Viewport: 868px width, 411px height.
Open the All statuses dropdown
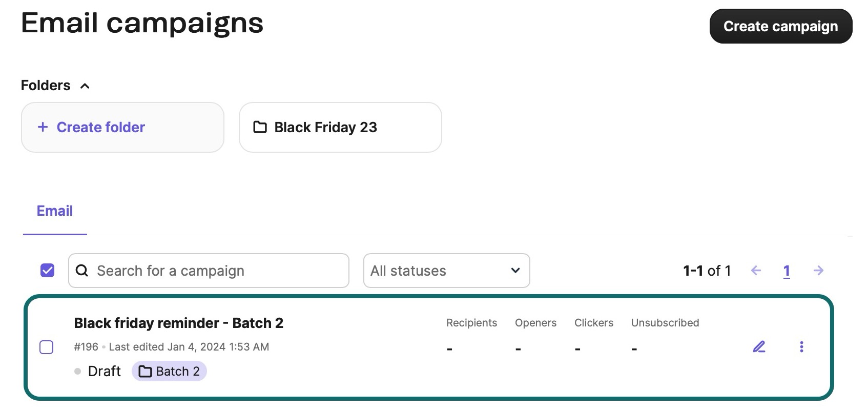click(446, 271)
